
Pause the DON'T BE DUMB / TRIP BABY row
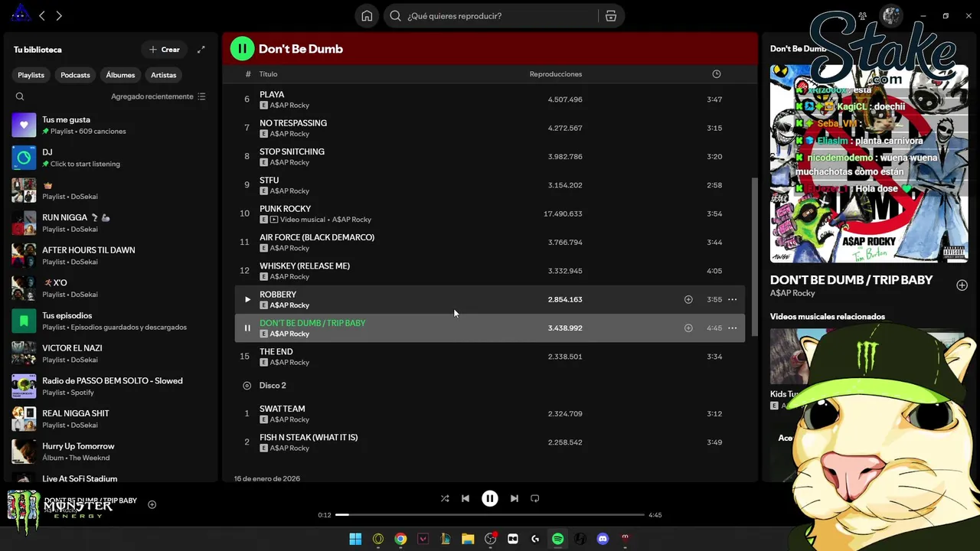point(247,328)
